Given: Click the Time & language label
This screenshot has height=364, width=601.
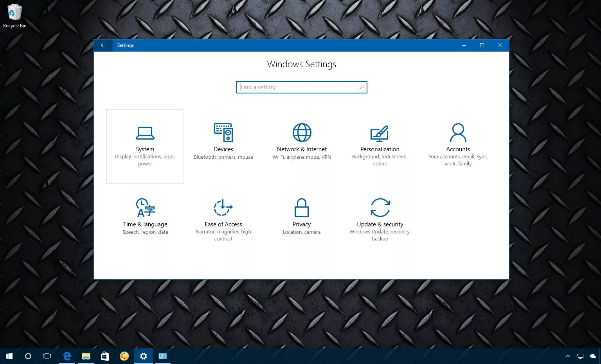Looking at the screenshot, I should [x=145, y=224].
